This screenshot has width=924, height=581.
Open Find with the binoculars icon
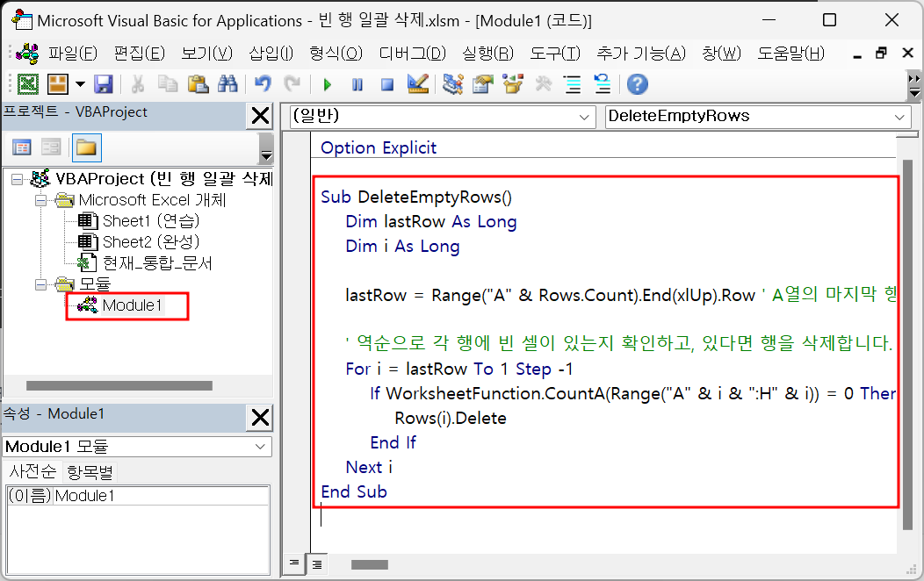[227, 84]
